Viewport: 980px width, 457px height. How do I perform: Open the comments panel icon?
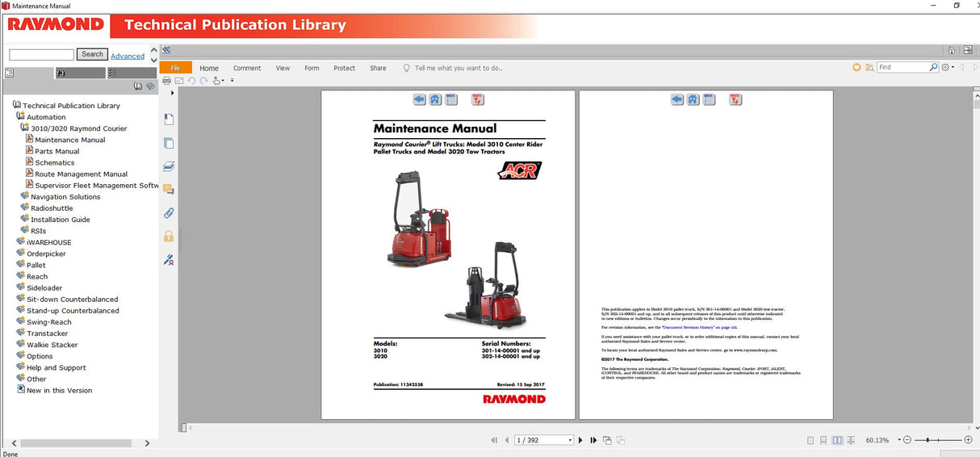(x=169, y=190)
